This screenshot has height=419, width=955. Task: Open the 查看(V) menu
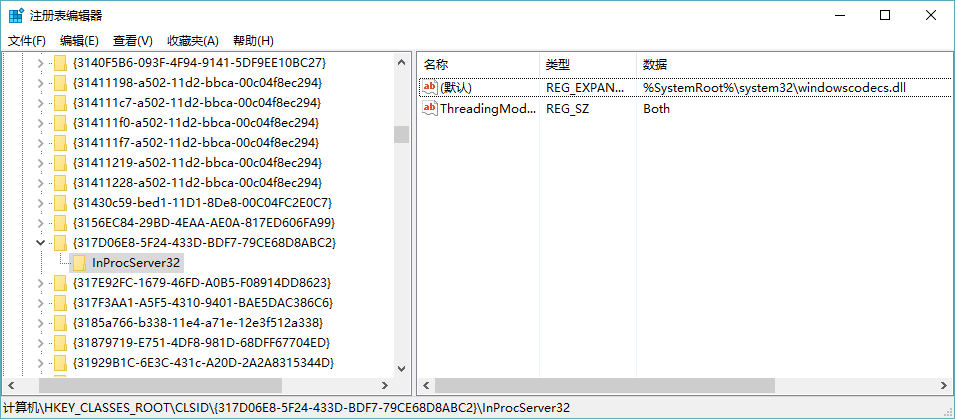pyautogui.click(x=133, y=41)
